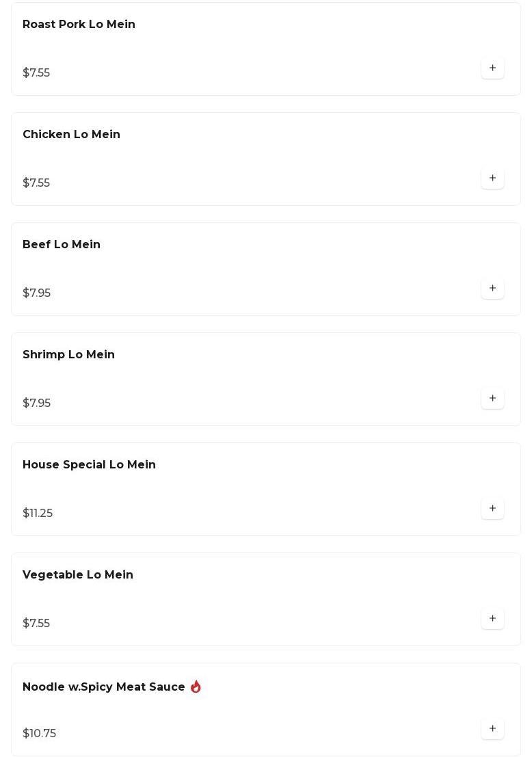Add Vegetable Lo Mein with plus icon
This screenshot has width=532, height=757.
pos(492,618)
